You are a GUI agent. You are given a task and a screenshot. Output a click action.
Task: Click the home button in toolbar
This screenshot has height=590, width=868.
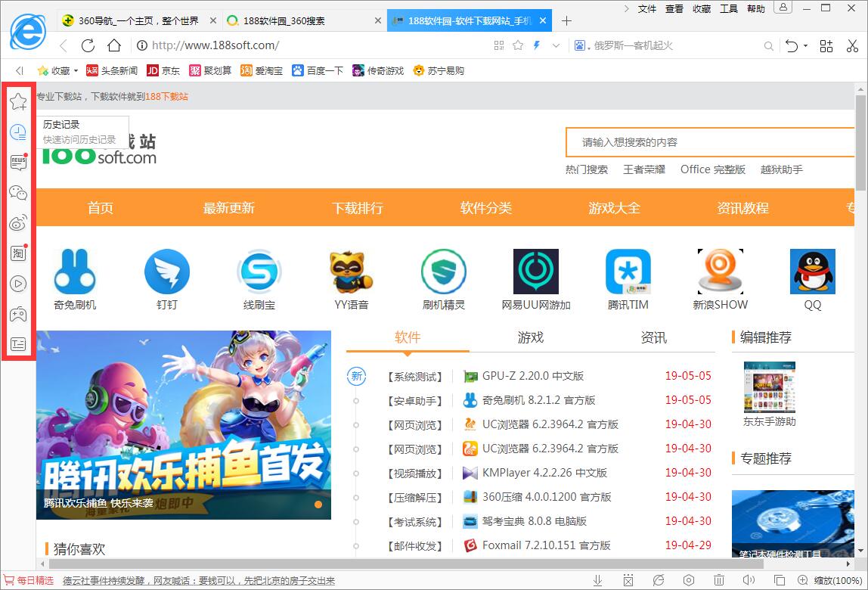pos(113,45)
